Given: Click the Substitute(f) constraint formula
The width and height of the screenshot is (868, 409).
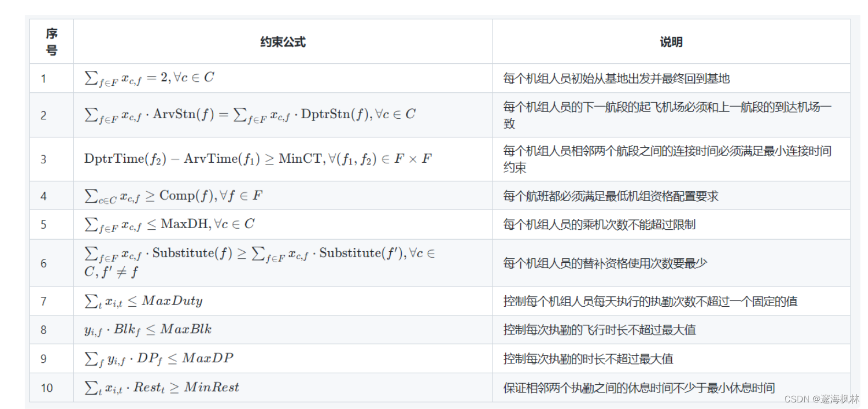Looking at the screenshot, I should pos(259,263).
